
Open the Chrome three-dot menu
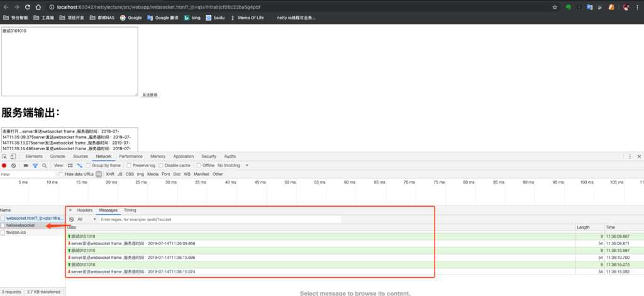638,7
